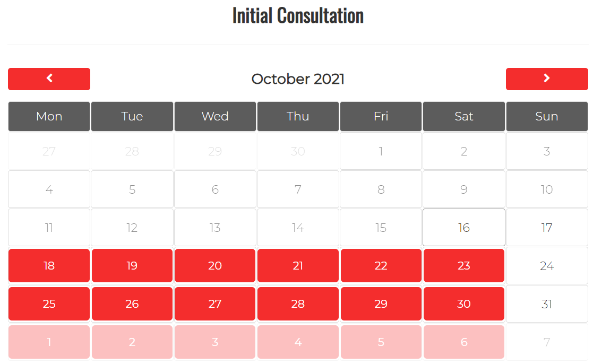Book Friday, October 22
This screenshot has width=593, height=364.
pyautogui.click(x=381, y=265)
